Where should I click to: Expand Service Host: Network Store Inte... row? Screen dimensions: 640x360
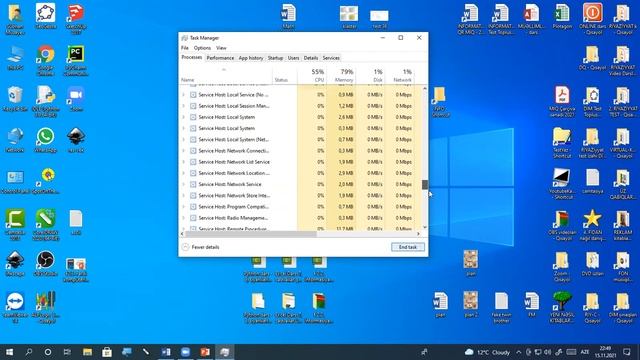(183, 196)
